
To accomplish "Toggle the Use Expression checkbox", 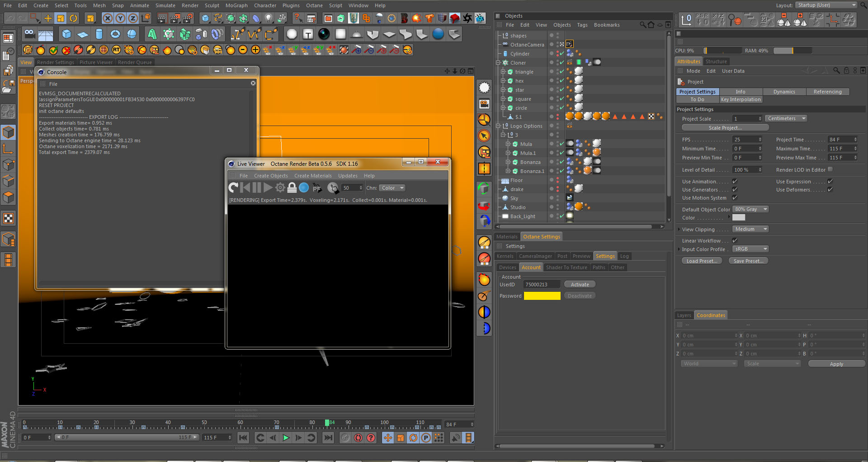I will tap(830, 182).
